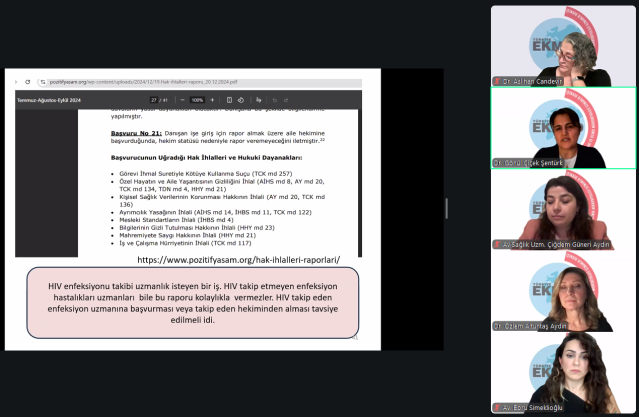Select the PDF draw annotation tool

point(258,100)
